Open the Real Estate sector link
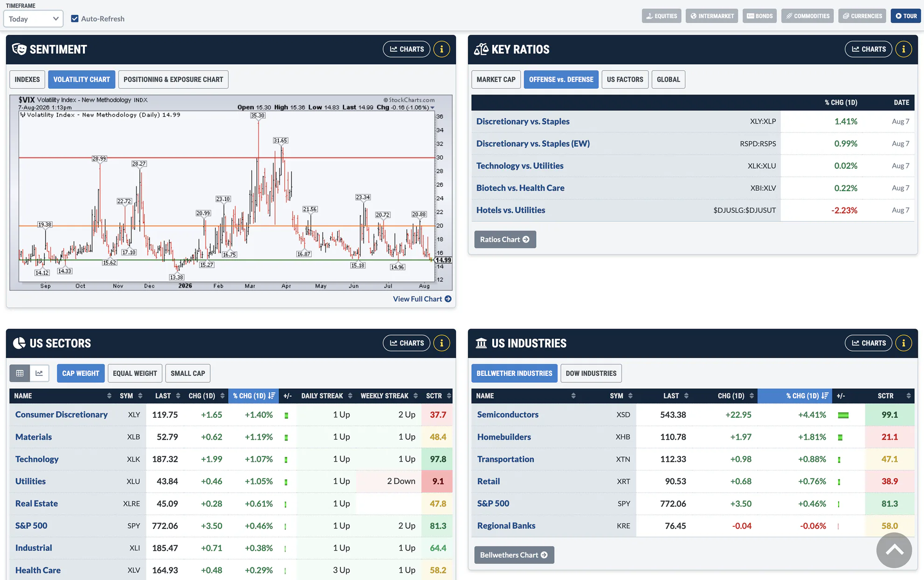The width and height of the screenshot is (924, 580). point(36,504)
